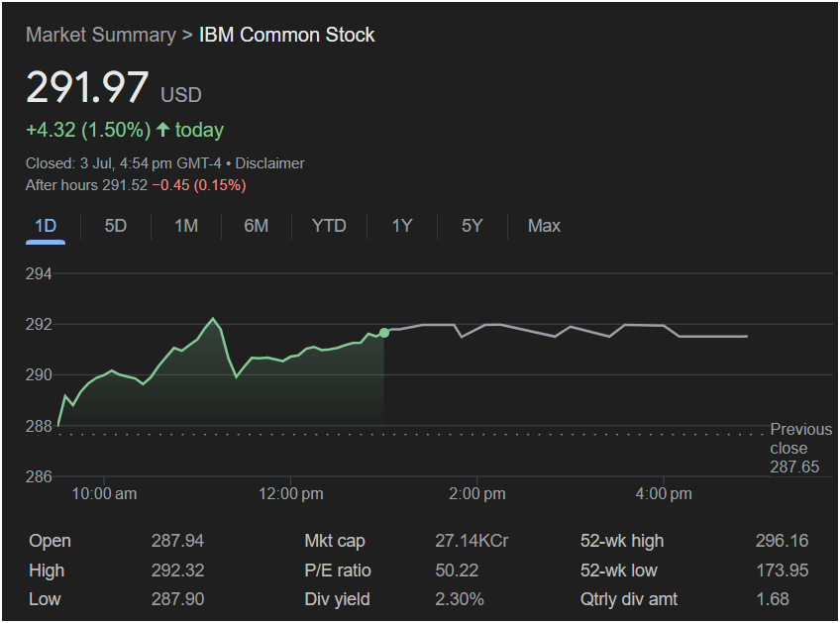The width and height of the screenshot is (840, 623).
Task: Click the 52-wk high label
Action: (622, 541)
